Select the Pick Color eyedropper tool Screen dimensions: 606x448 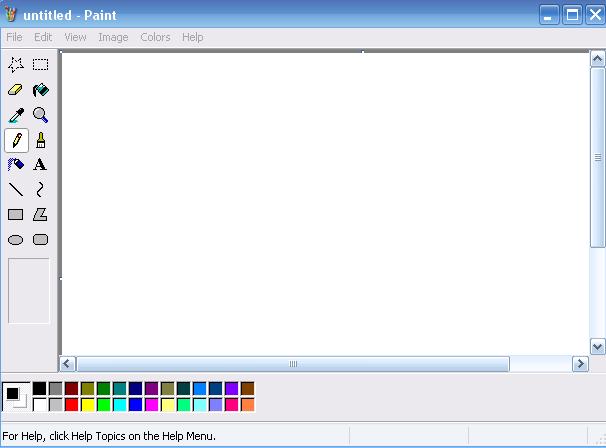[x=16, y=115]
